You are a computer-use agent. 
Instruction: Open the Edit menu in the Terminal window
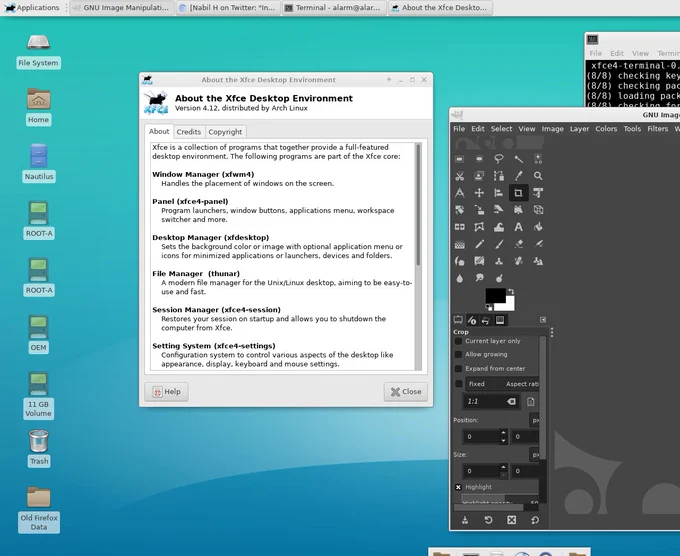point(617,53)
